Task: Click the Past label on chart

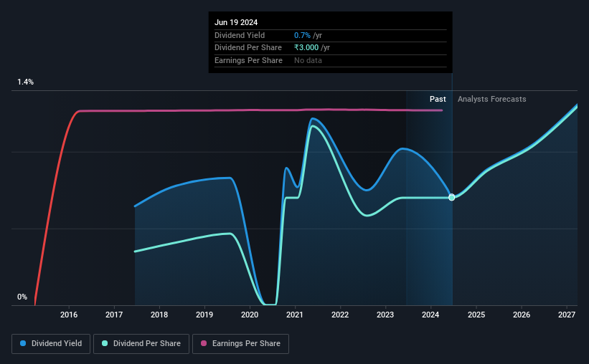Action: coord(438,99)
